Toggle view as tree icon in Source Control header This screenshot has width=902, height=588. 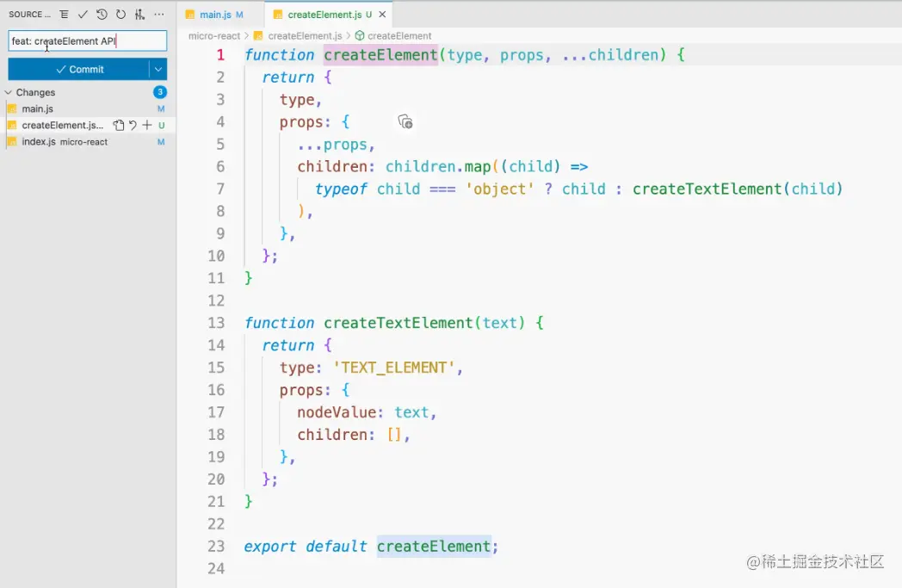pos(64,15)
